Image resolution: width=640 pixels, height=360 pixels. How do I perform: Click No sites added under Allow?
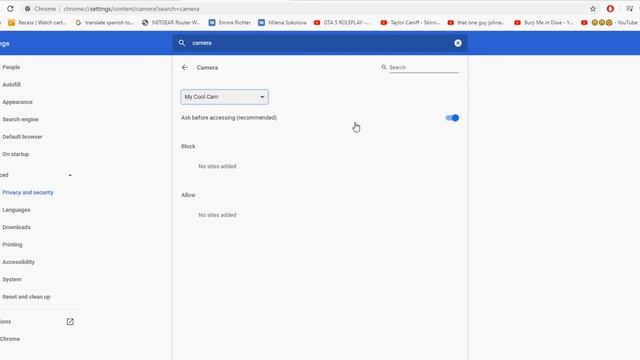217,215
